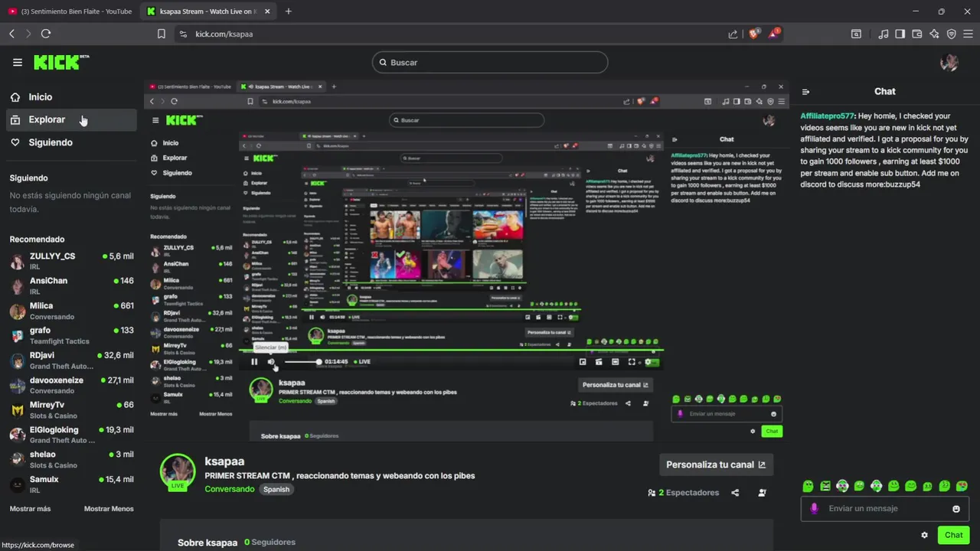Click the find-in-page toolbar icon
980x551 pixels.
click(x=856, y=34)
